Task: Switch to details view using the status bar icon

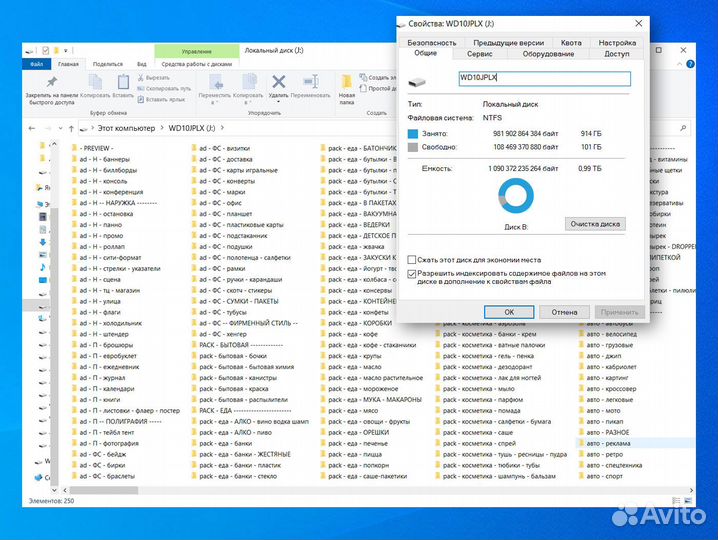Action: pos(676,501)
